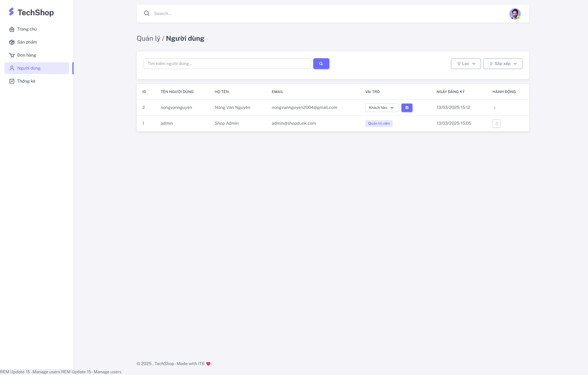Expand the Sắp xếp sort dropdown
Image resolution: width=588 pixels, height=375 pixels.
[502, 64]
